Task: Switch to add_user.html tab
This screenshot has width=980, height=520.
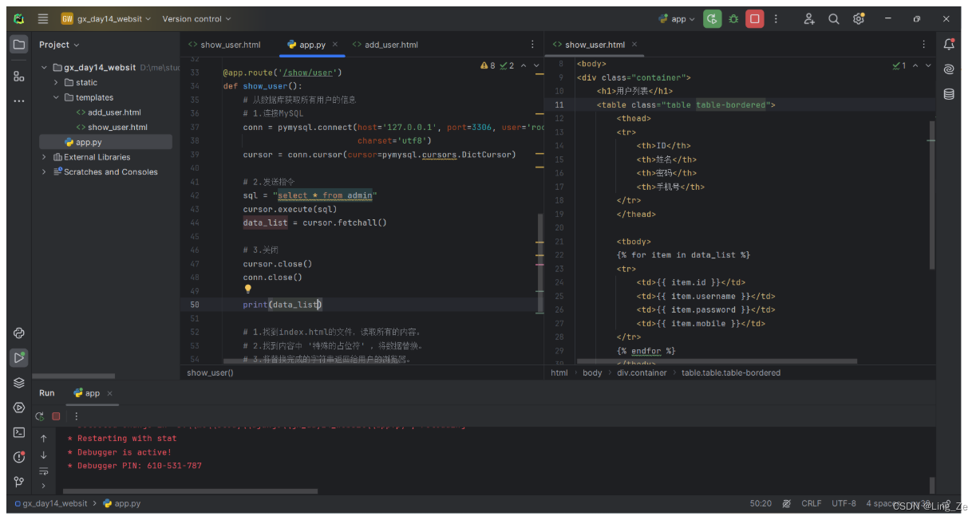Action: [x=385, y=45]
